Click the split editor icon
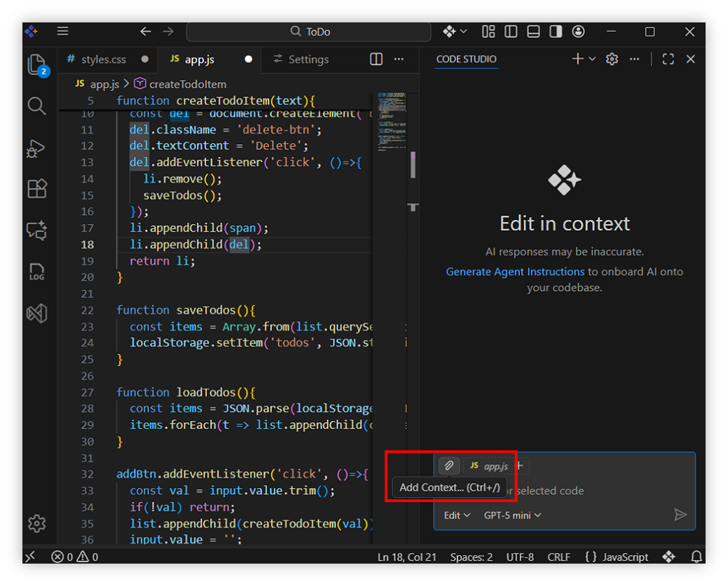728x586 pixels. [x=376, y=60]
